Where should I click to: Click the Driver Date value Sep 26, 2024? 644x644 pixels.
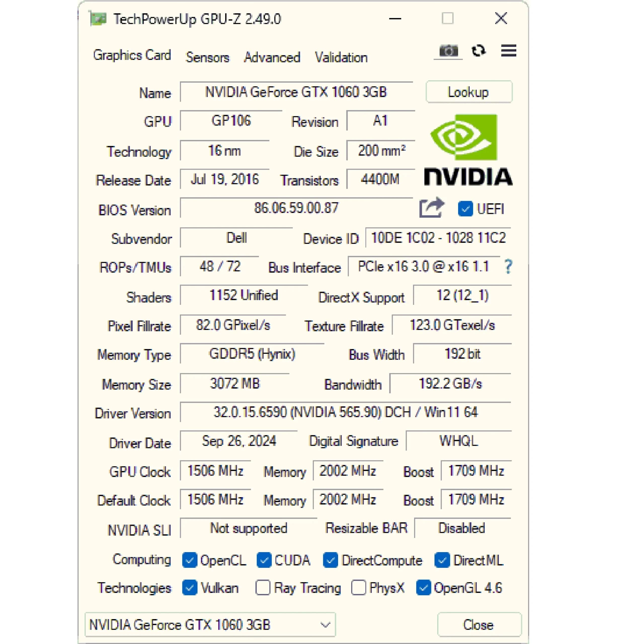click(x=239, y=441)
